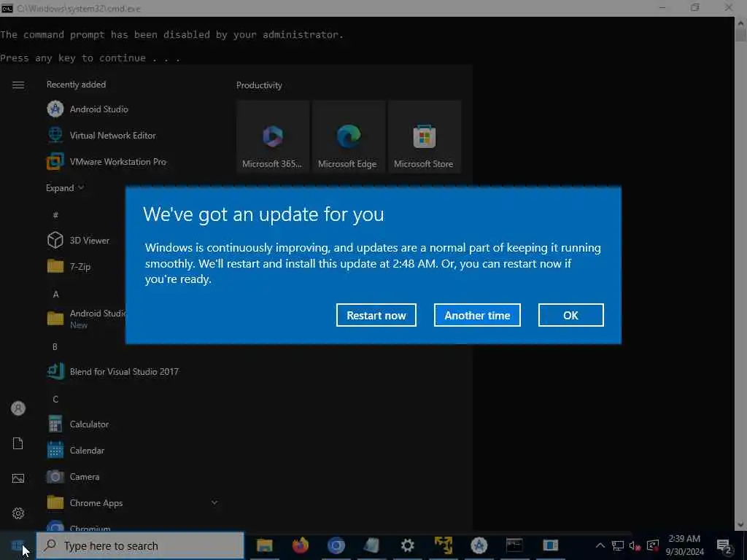The image size is (747, 560).
Task: Click the cmd window vertical scrollbar
Action: [x=740, y=273]
